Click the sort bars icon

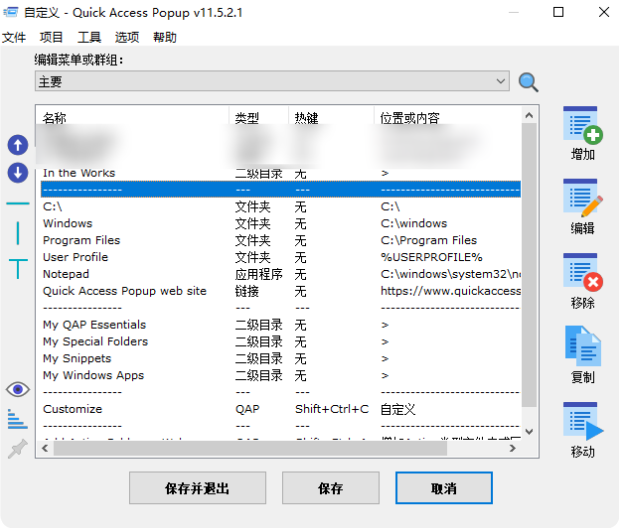click(18, 419)
